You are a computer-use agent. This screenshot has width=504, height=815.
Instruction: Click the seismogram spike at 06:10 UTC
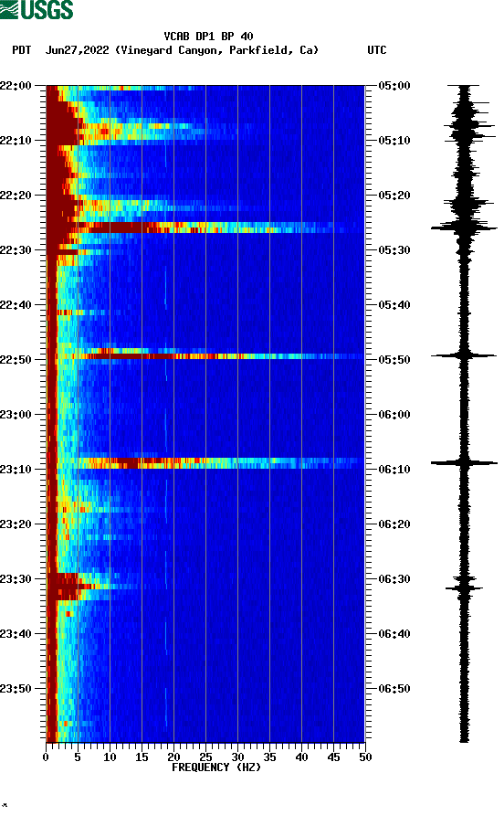point(464,462)
